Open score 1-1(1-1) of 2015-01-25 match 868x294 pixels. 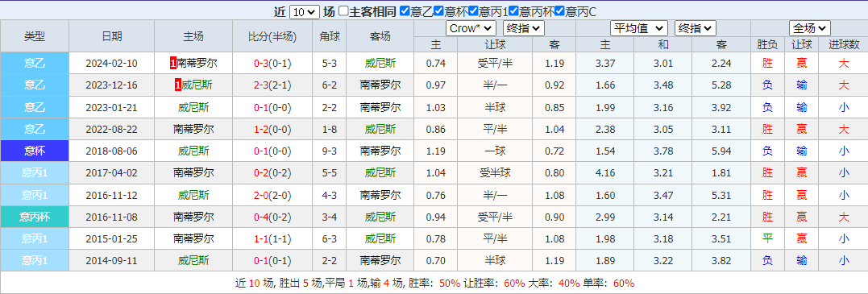pos(272,239)
